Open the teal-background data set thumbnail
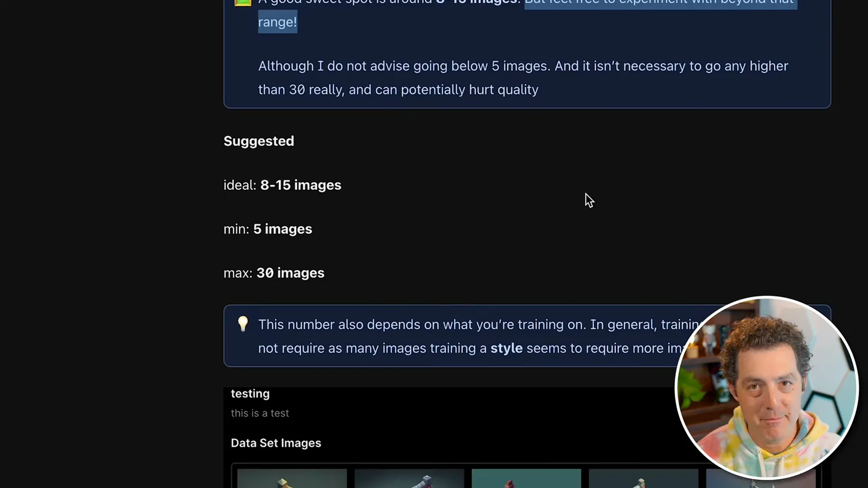 pos(526,478)
